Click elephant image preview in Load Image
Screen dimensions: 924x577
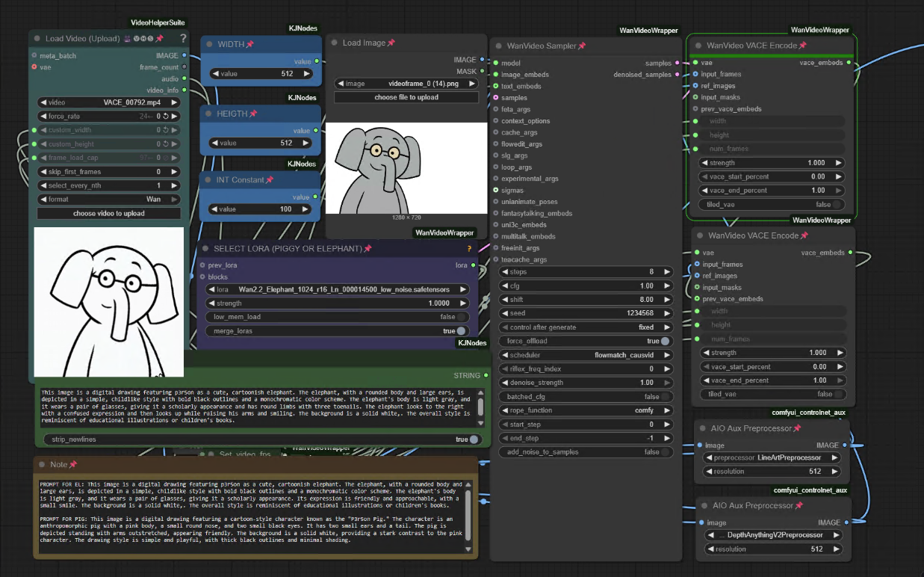click(406, 168)
